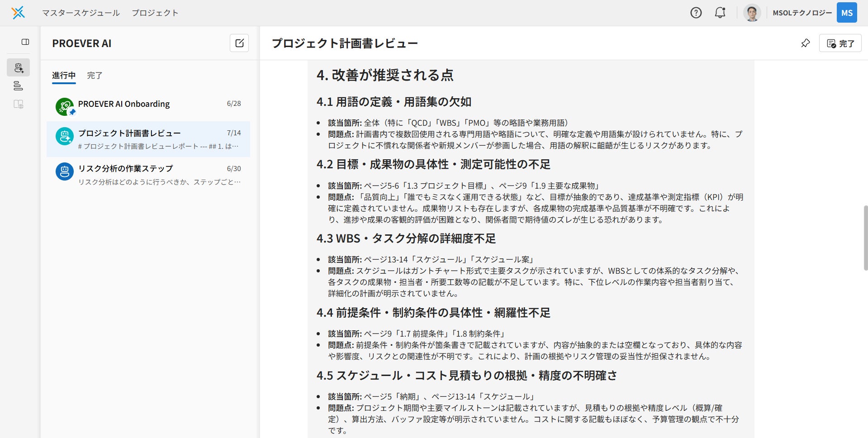Click heading 4.2 目標・成果物の具体性
Viewport: 868px width, 438px height.
click(x=433, y=164)
